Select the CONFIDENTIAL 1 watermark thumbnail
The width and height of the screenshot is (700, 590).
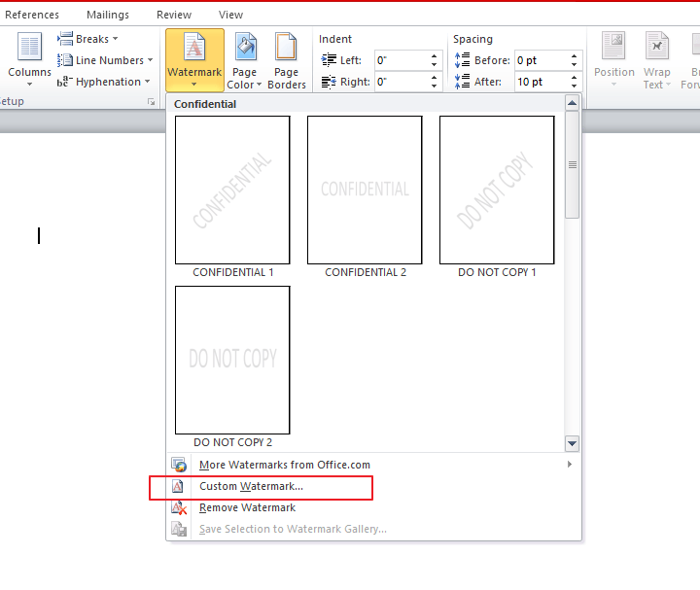pos(232,191)
